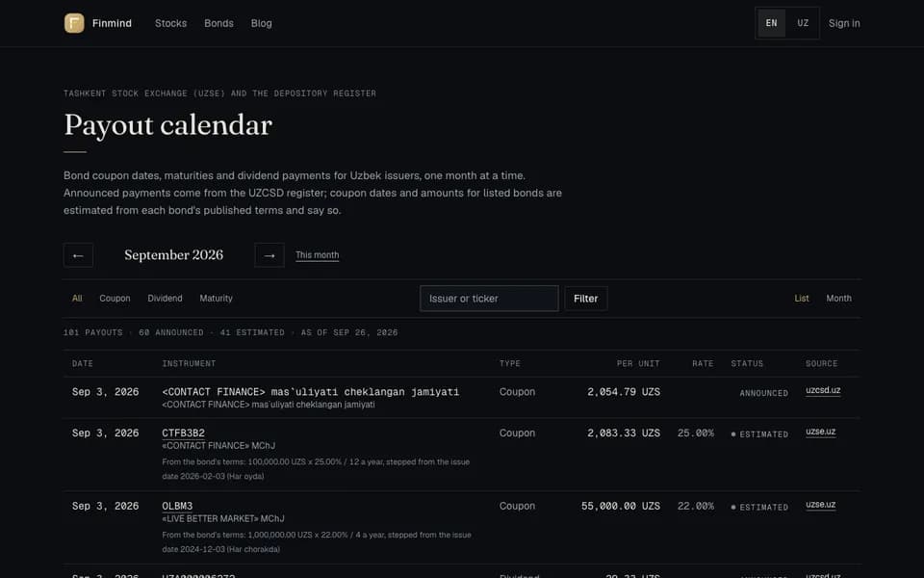The width and height of the screenshot is (924, 578).
Task: Click the SOURCE column header
Action: point(821,363)
